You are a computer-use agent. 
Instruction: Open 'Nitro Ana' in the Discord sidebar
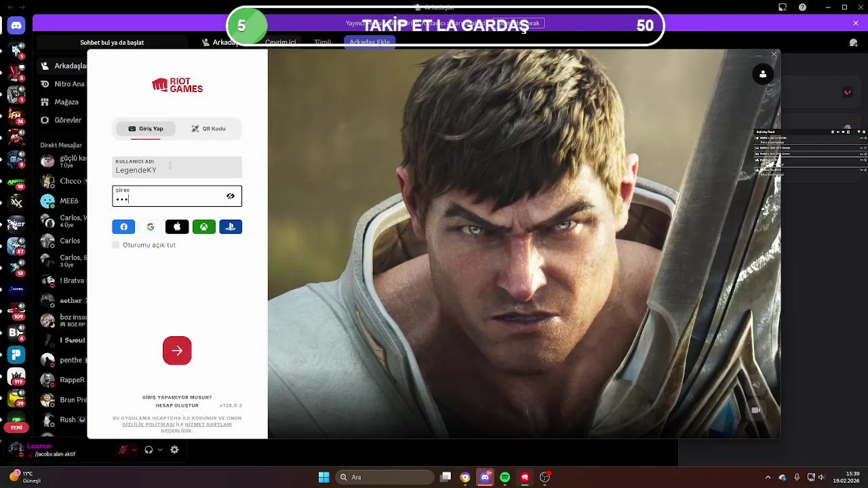(63, 84)
